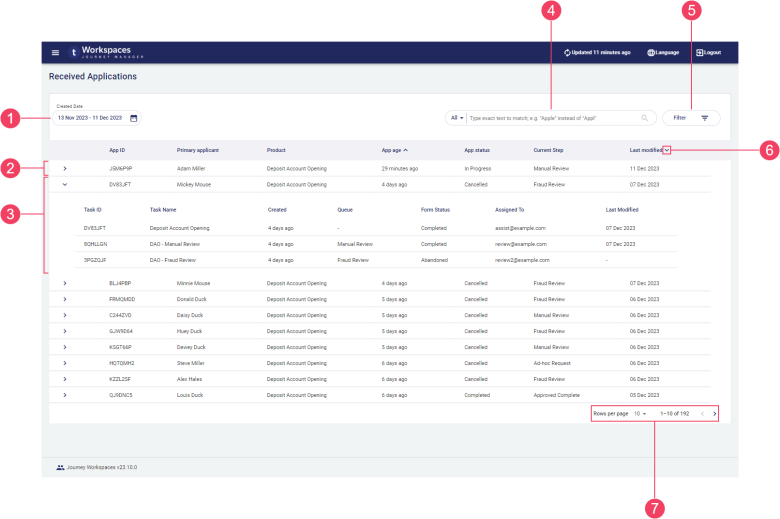Collapse the Mickey Mouse application row

point(65,184)
